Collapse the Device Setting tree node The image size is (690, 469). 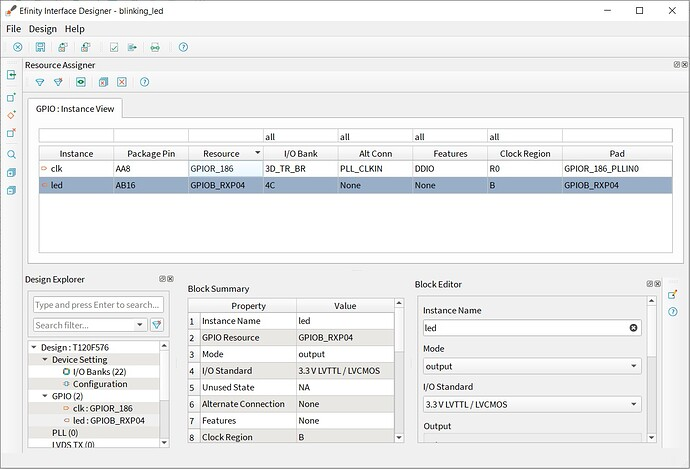click(45, 359)
